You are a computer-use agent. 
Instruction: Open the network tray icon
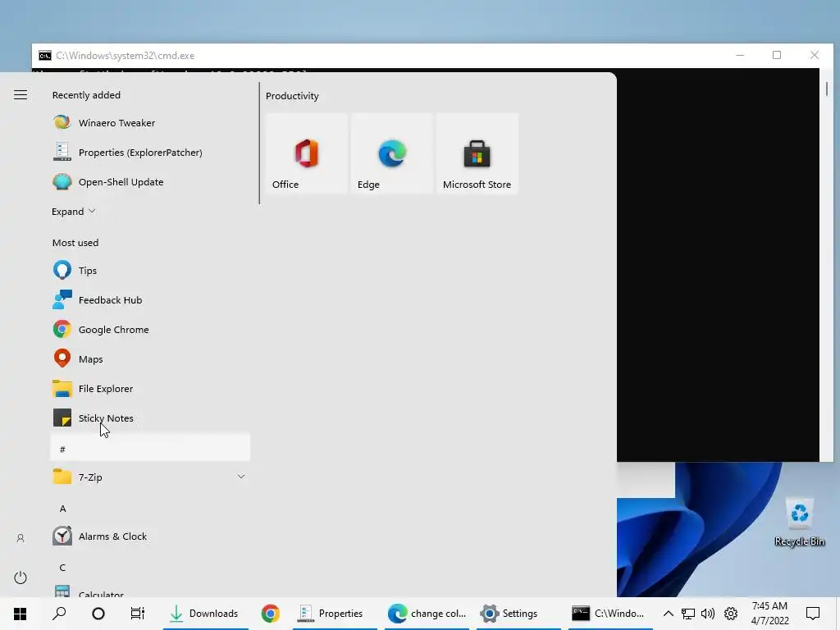pyautogui.click(x=688, y=614)
